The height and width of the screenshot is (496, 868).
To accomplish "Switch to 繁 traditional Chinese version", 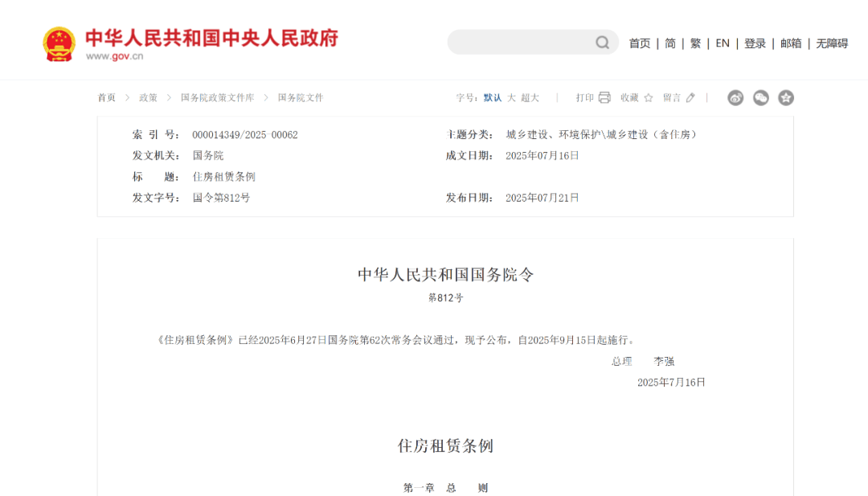I will 695,43.
